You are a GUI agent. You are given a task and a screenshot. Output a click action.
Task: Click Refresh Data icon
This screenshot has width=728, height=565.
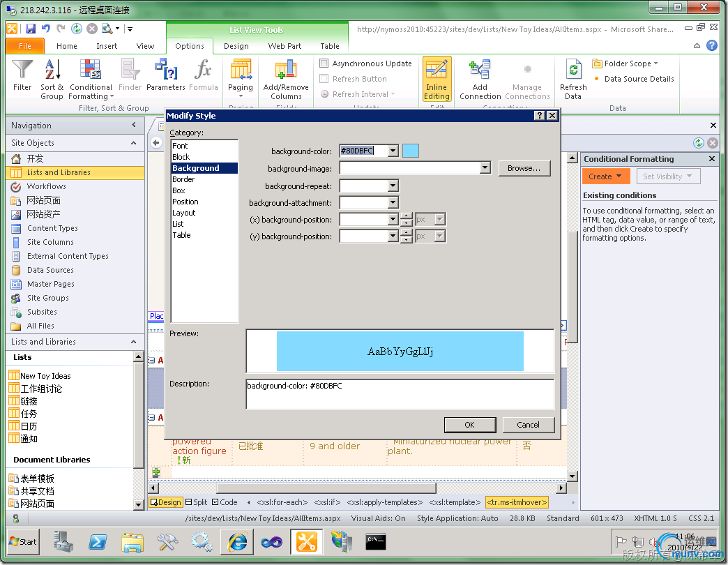573,79
